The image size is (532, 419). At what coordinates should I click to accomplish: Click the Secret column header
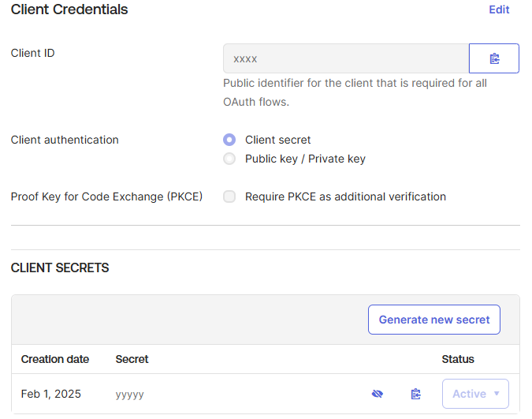tap(132, 359)
